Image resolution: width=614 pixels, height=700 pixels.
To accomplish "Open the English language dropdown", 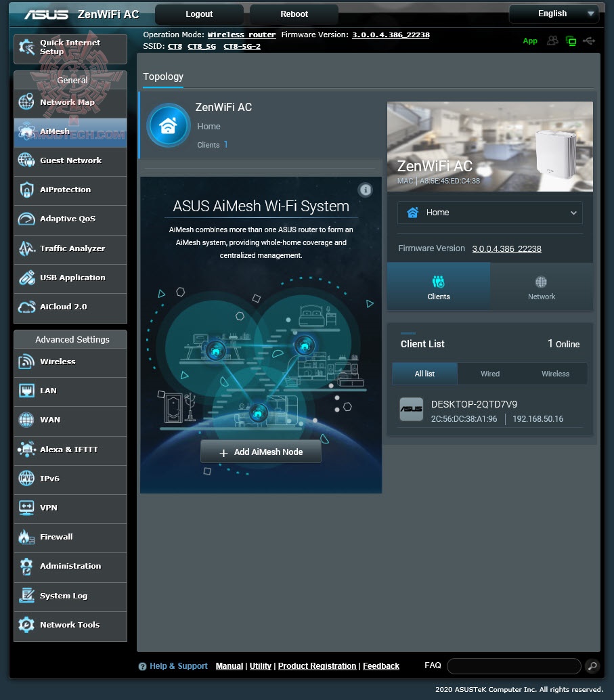I will [554, 14].
